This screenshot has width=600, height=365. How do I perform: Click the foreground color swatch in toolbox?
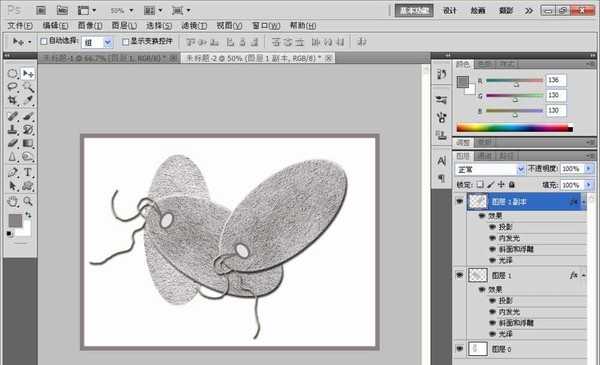(x=15, y=221)
